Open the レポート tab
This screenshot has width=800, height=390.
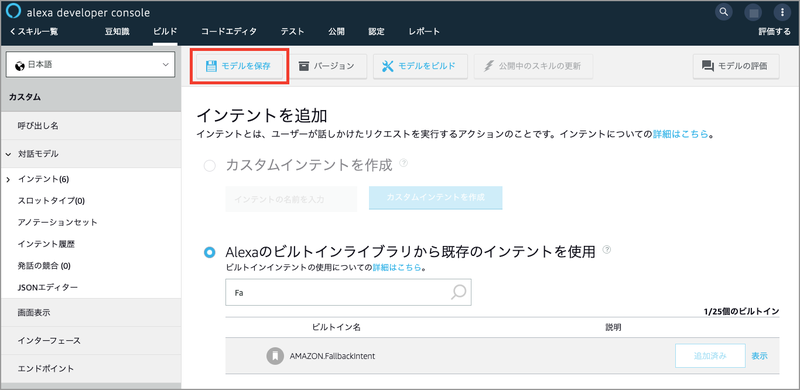click(x=424, y=32)
